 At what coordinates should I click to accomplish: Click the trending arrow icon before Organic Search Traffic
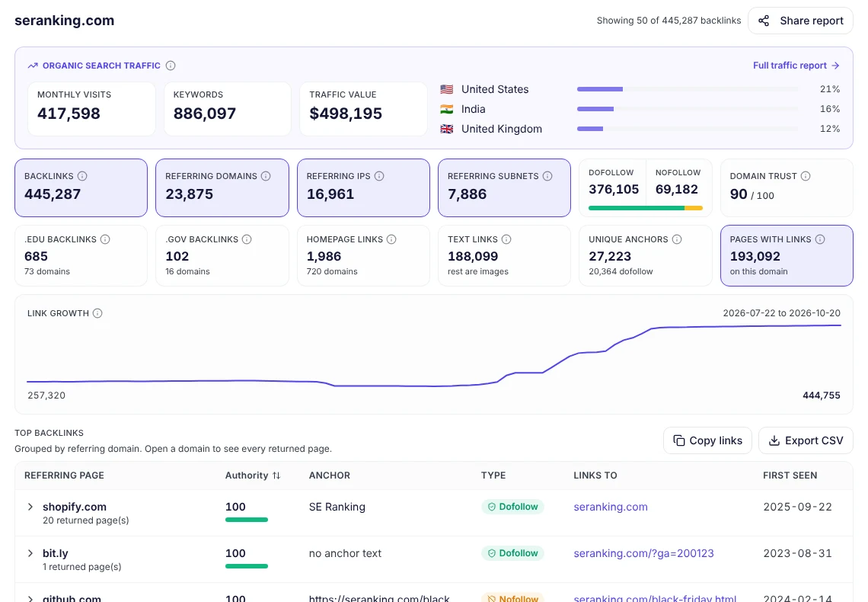pos(33,66)
